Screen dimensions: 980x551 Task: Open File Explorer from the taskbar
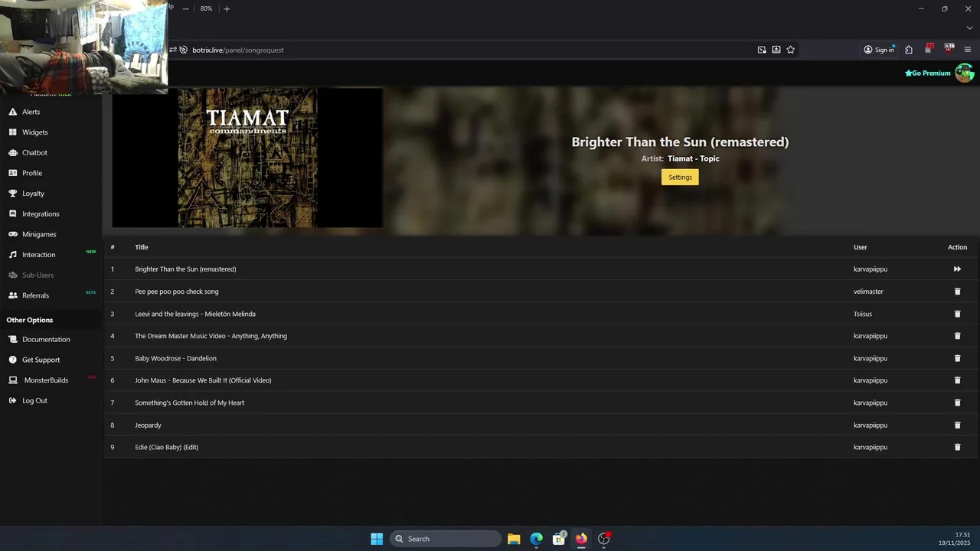click(x=514, y=539)
